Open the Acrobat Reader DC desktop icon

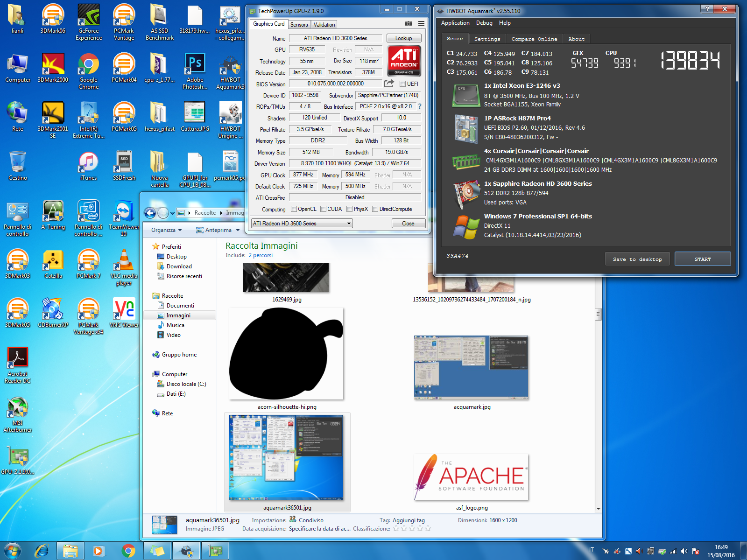[x=18, y=365]
